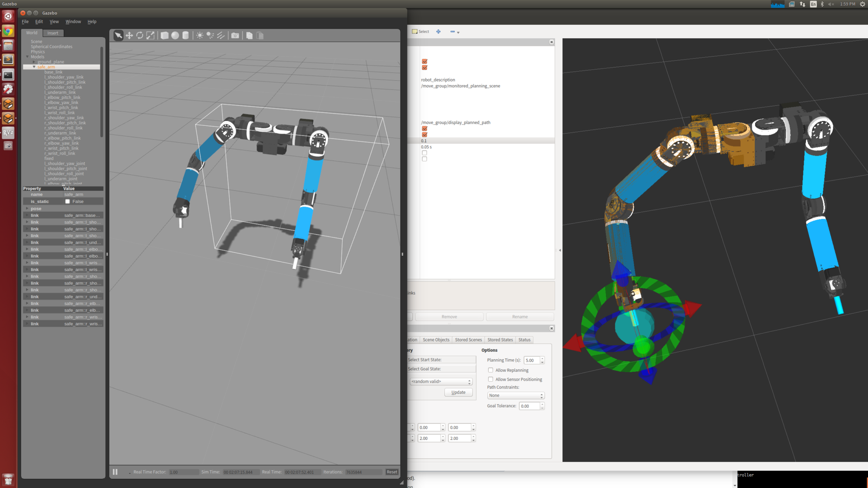Open RViz from the Ubuntu dock
The image size is (868, 488).
(8, 133)
